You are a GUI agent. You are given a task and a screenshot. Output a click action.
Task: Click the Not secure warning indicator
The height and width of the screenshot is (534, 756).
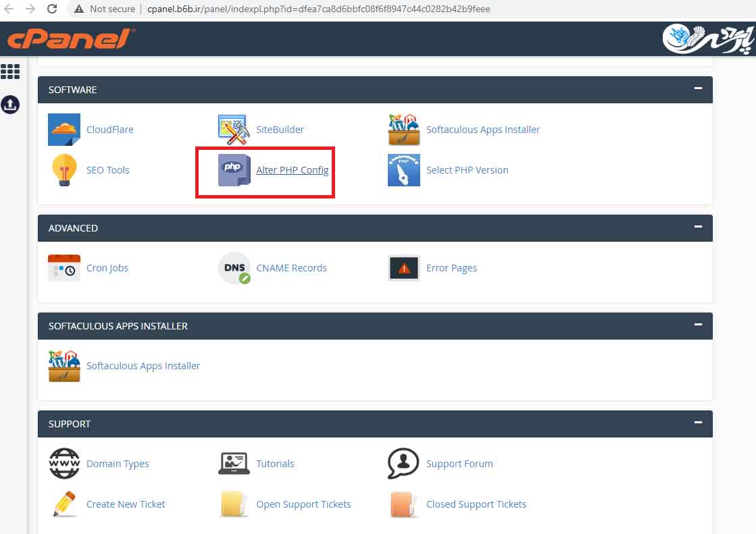(105, 9)
